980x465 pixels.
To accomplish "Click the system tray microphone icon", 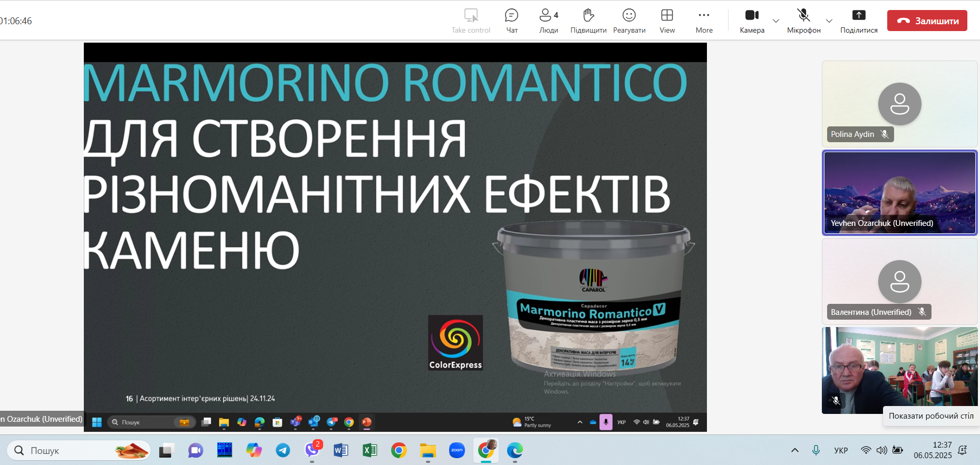I will point(816,450).
